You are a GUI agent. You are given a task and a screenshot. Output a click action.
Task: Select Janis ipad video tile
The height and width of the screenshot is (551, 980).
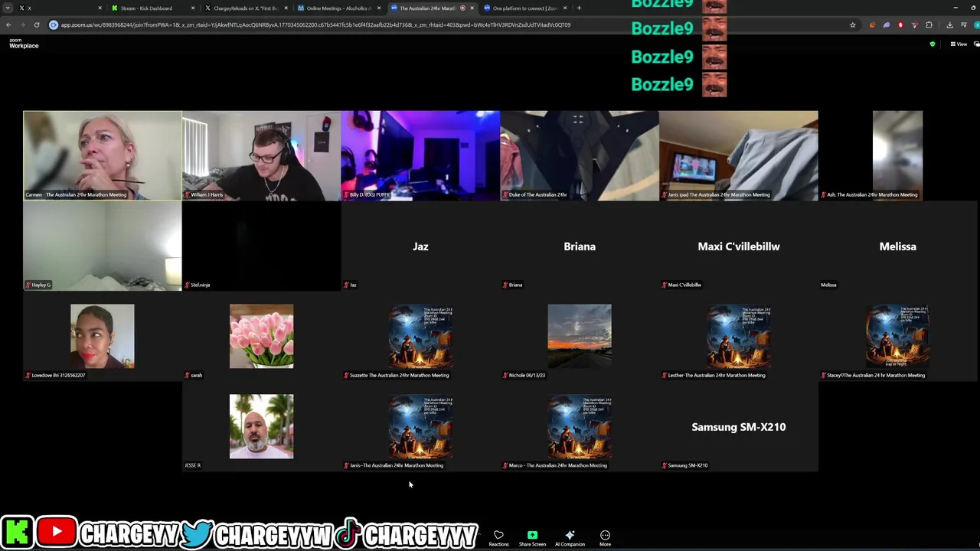pyautogui.click(x=739, y=155)
